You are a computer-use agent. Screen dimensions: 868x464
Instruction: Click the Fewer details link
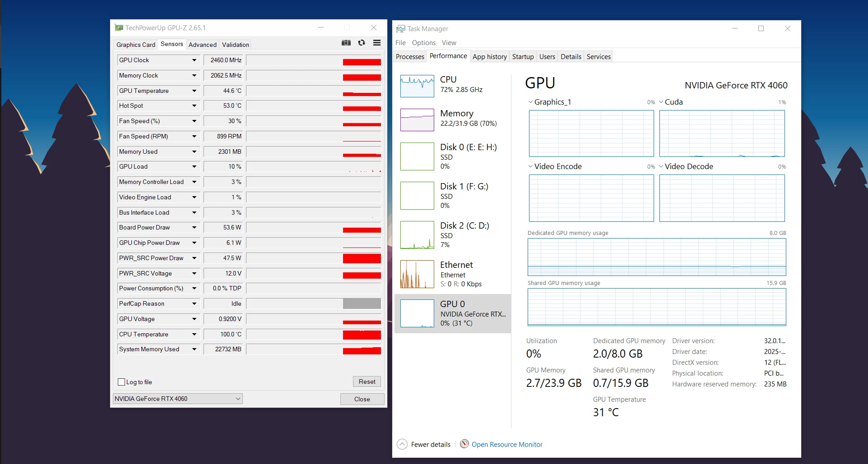pos(431,444)
